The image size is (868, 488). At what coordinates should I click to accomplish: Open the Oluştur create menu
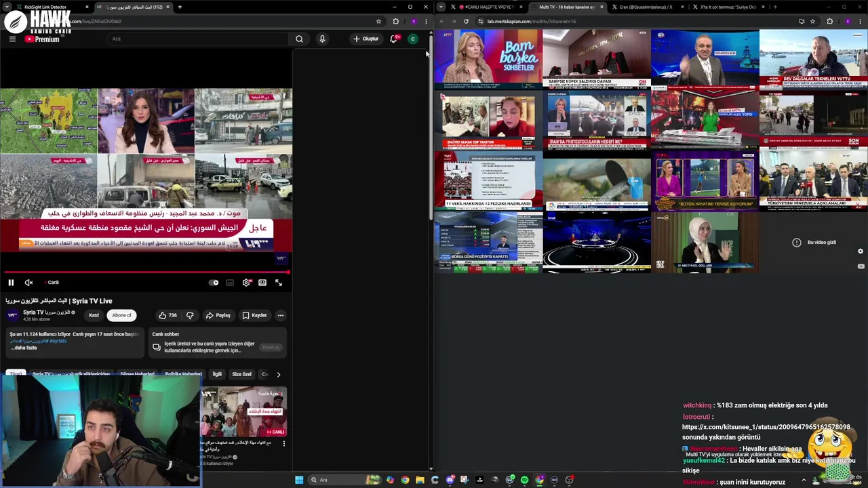(x=366, y=39)
